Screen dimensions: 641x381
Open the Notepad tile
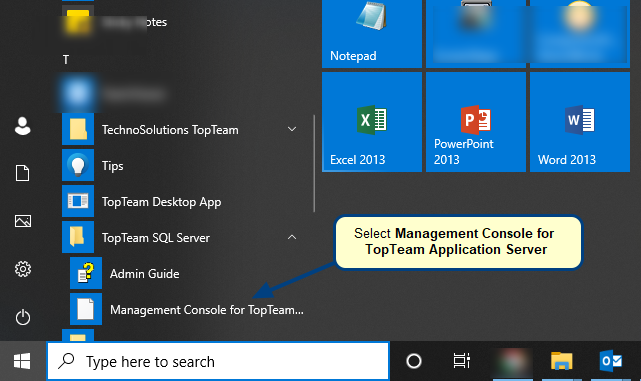(x=372, y=34)
